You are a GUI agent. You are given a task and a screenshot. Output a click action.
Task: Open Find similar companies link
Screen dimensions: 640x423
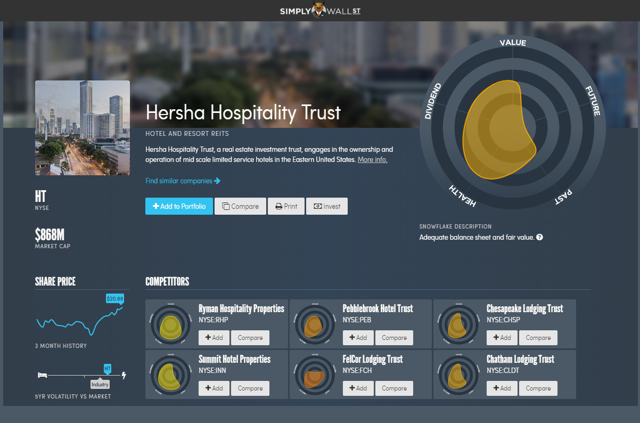[183, 181]
